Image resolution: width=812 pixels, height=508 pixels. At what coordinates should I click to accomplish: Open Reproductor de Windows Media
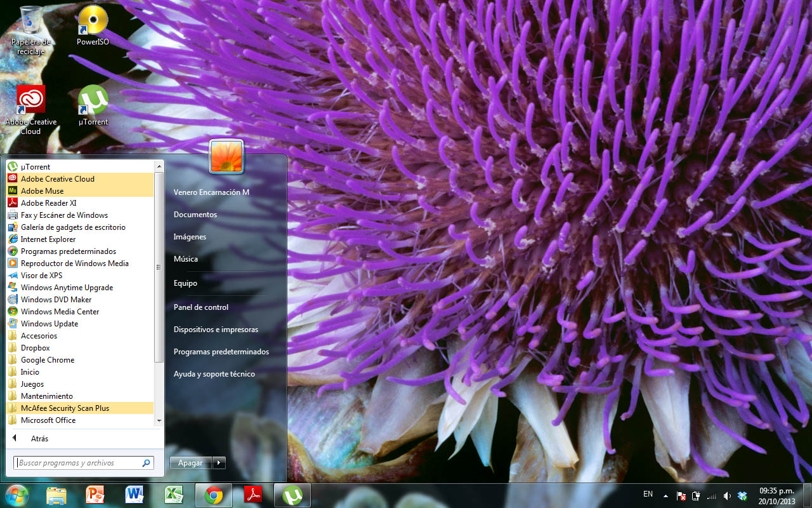click(80, 263)
